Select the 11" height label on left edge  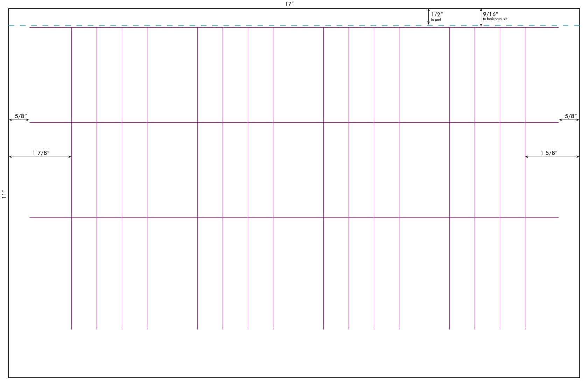4,195
